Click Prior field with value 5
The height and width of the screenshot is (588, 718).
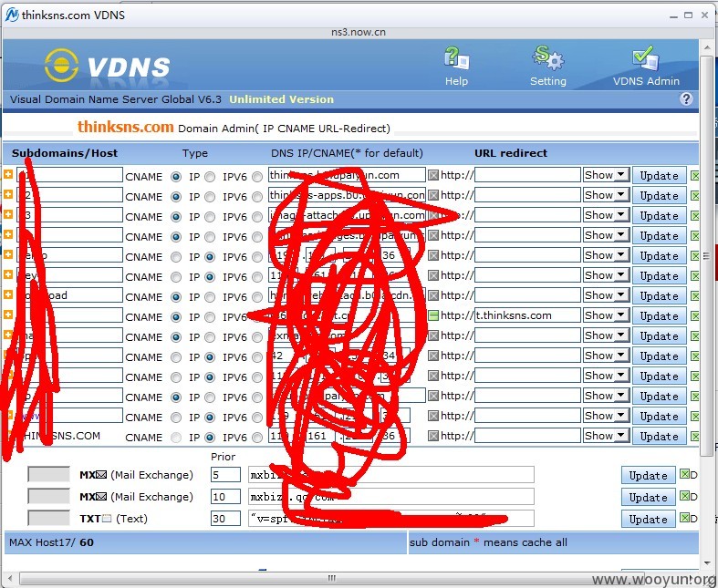[225, 475]
